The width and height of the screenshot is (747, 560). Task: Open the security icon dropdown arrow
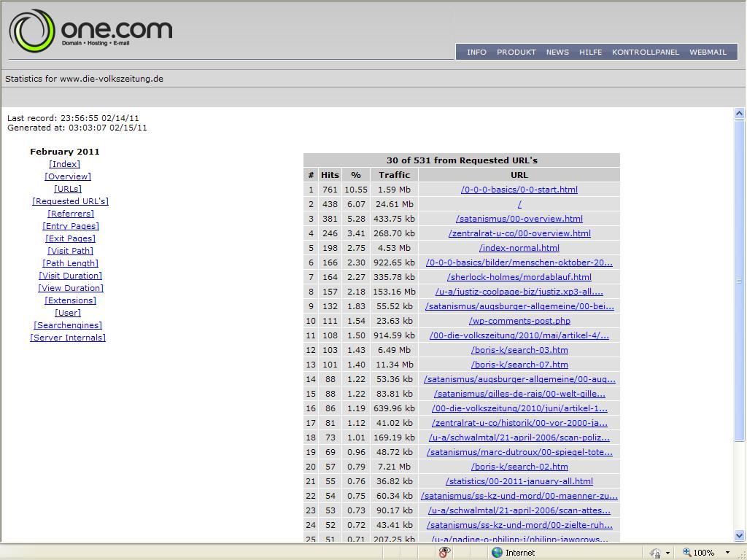[668, 553]
